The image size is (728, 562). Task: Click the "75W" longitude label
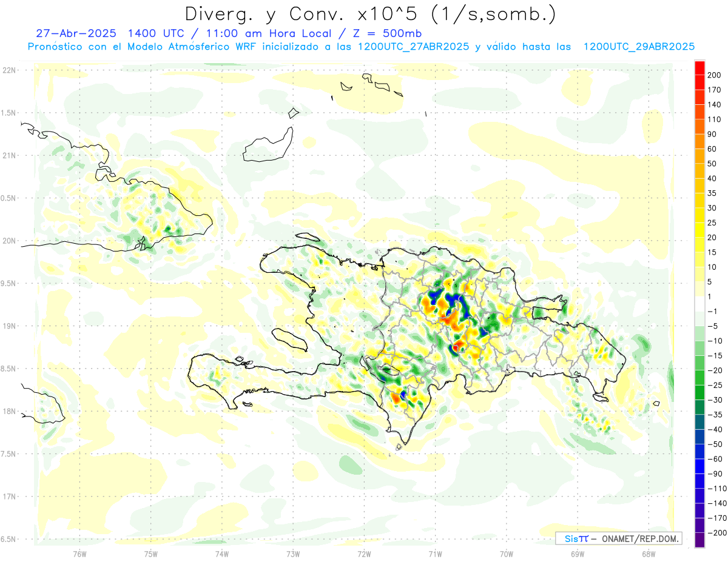pyautogui.click(x=150, y=554)
